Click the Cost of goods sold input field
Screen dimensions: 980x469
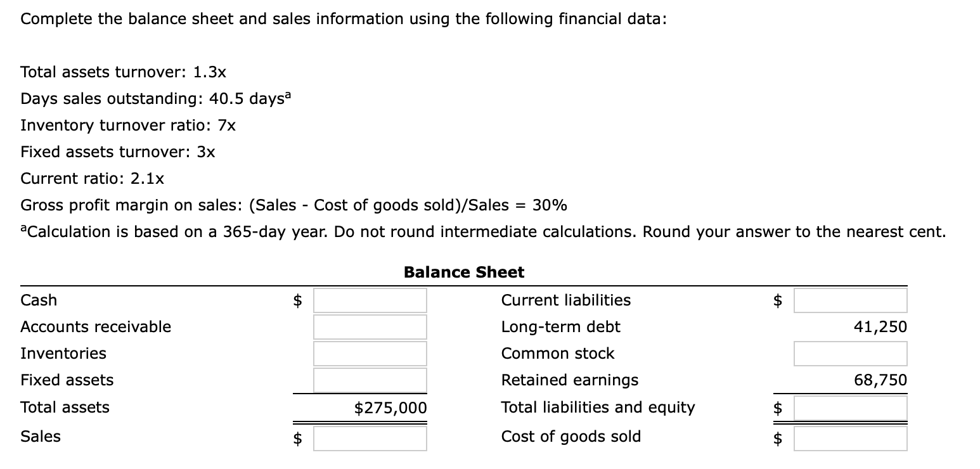(851, 437)
